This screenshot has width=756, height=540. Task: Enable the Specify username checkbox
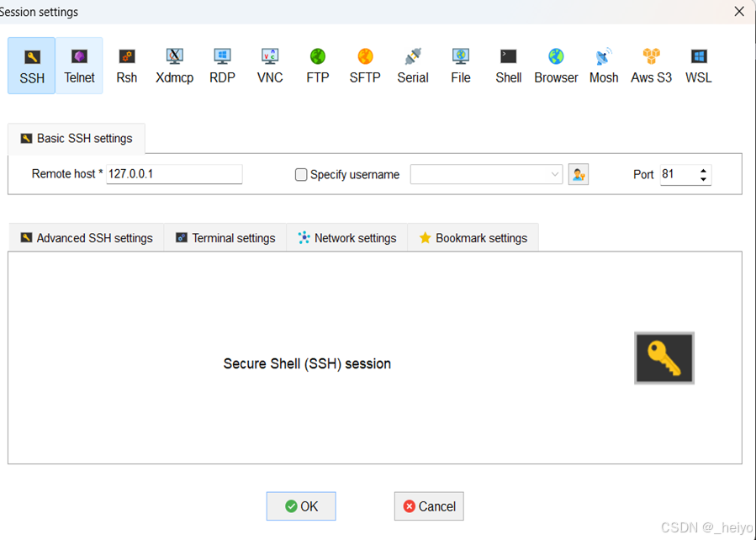tap(301, 175)
